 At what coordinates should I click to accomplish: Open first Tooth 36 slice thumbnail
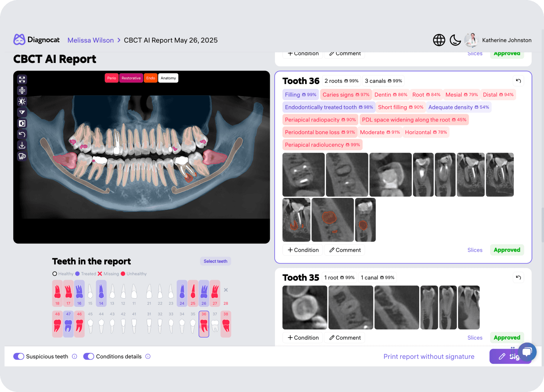click(x=304, y=175)
